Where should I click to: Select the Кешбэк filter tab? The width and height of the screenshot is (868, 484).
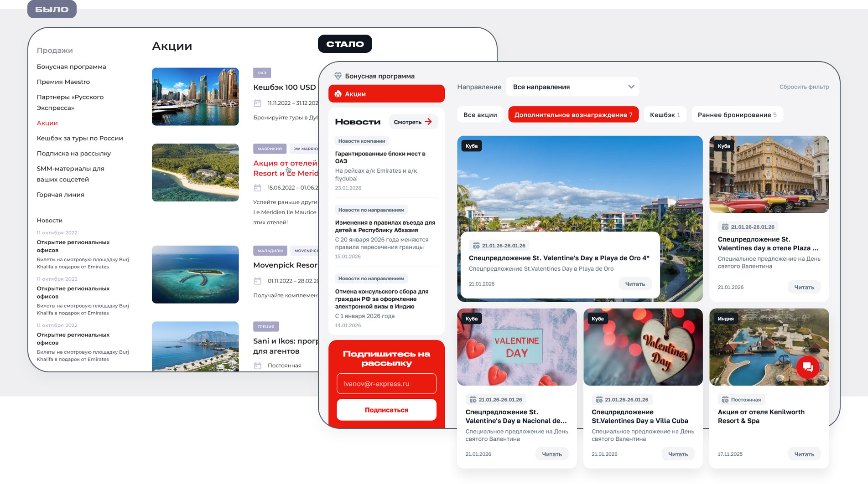pyautogui.click(x=665, y=115)
